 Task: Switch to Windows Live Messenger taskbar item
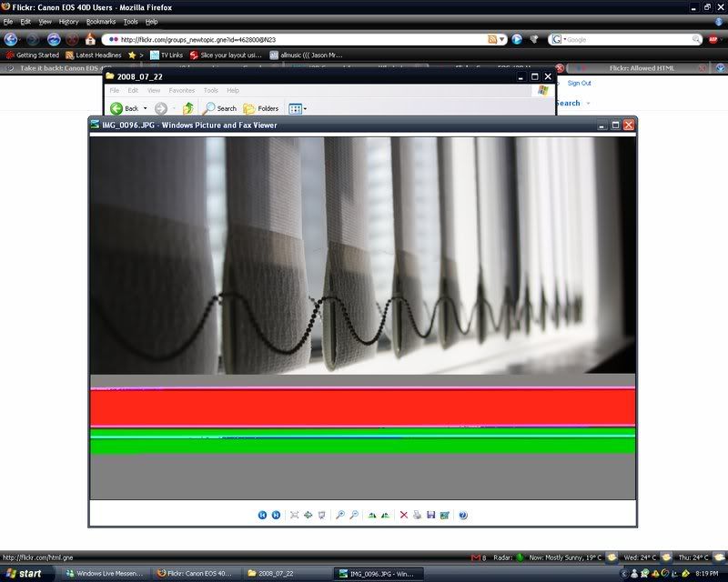pyautogui.click(x=105, y=574)
